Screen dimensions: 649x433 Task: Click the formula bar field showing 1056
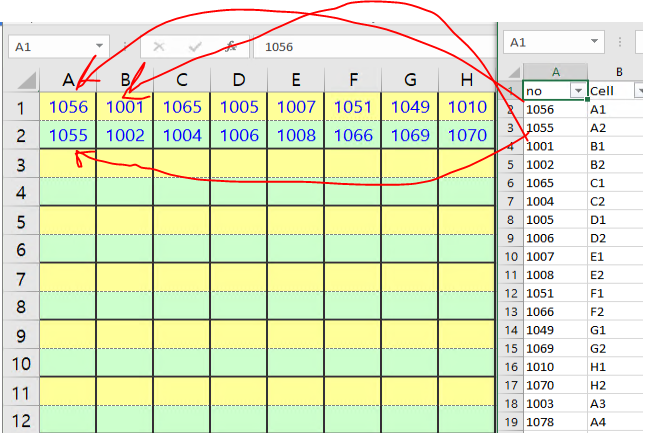375,47
